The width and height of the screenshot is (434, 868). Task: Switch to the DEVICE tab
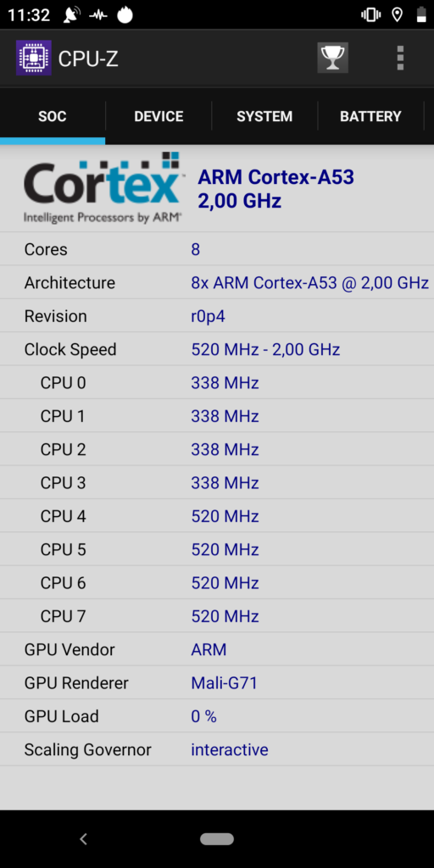tap(159, 116)
